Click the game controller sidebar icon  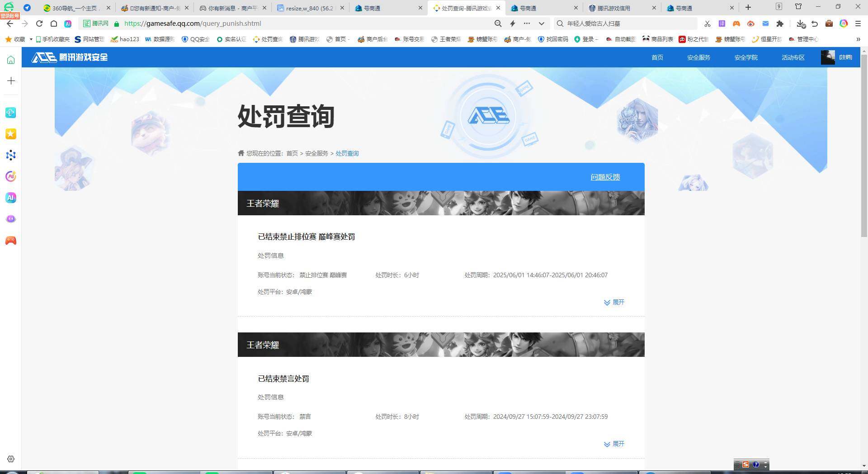point(11,241)
